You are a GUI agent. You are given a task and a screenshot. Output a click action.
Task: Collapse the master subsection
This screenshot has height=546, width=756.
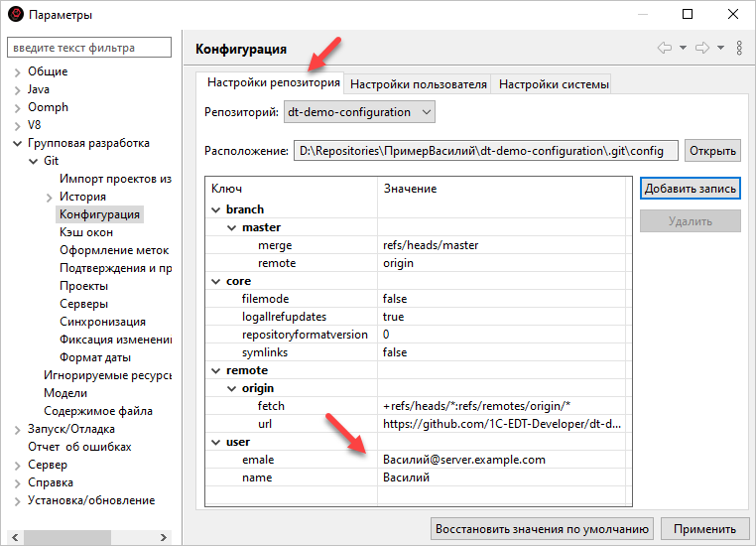click(231, 227)
